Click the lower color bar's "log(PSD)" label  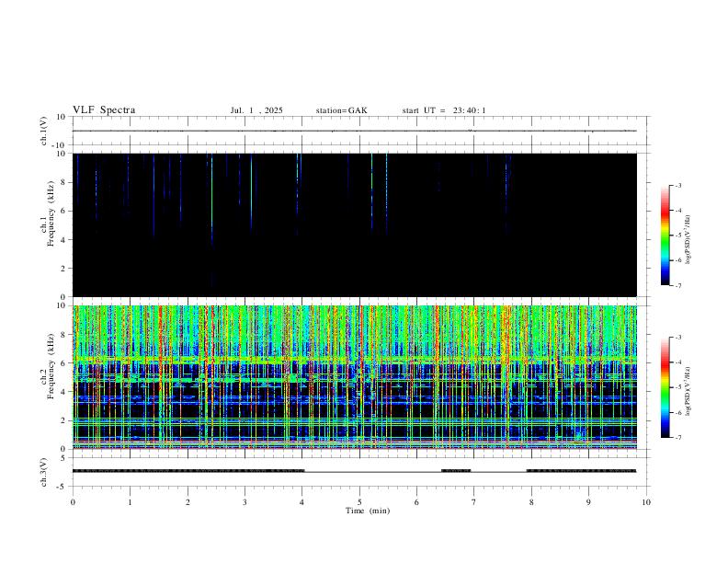tap(688, 391)
